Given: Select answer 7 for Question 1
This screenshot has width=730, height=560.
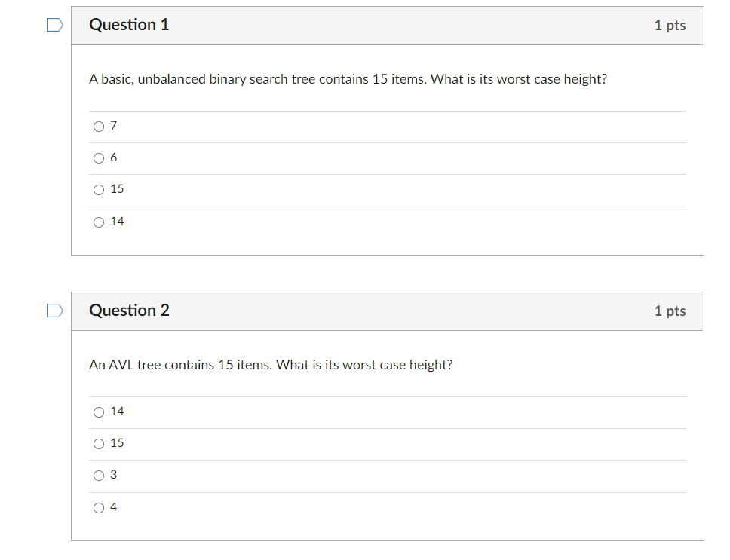Looking at the screenshot, I should pos(98,126).
